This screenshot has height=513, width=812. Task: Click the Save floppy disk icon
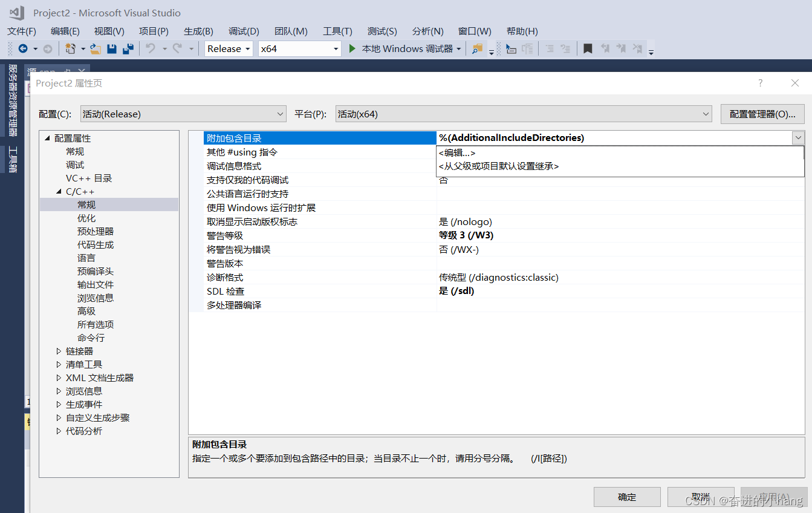pyautogui.click(x=112, y=49)
